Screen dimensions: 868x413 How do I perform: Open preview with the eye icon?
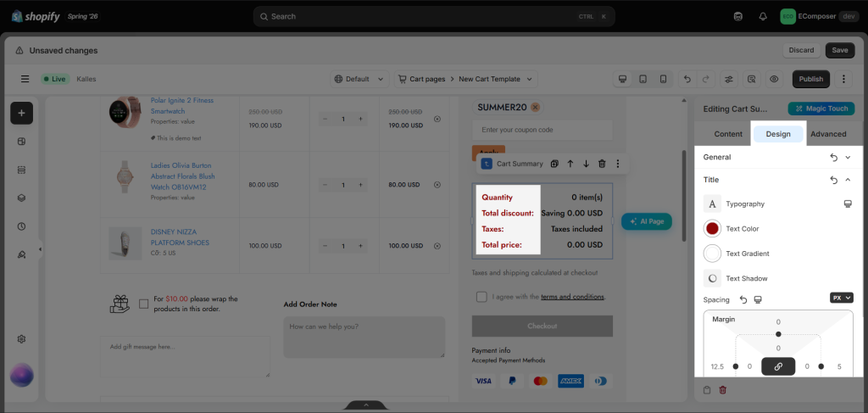774,79
